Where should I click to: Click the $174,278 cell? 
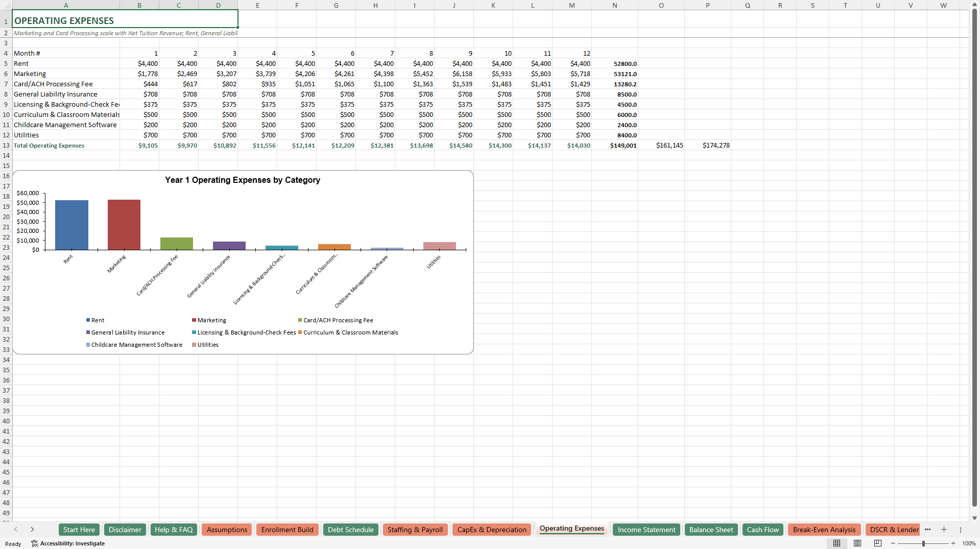708,146
